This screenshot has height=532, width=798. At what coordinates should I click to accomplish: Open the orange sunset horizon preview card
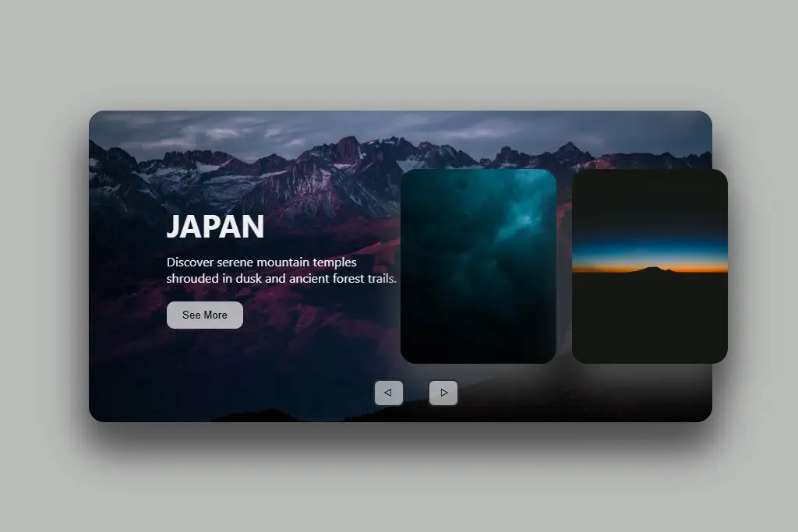(x=650, y=266)
